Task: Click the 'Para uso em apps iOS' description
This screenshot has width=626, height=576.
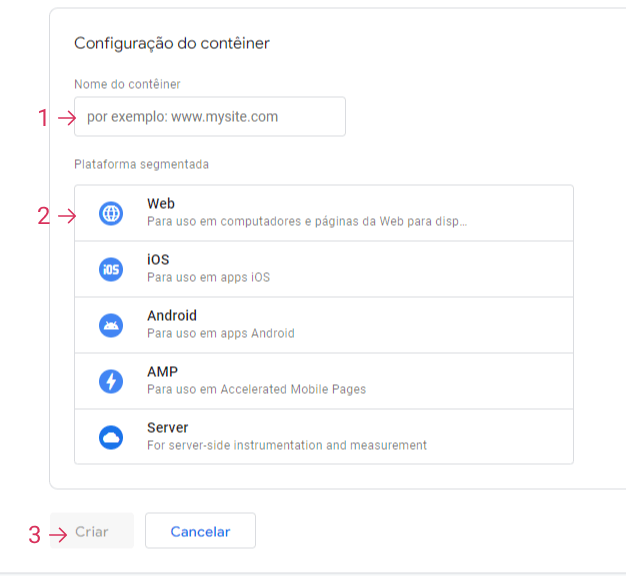Action: tap(208, 277)
